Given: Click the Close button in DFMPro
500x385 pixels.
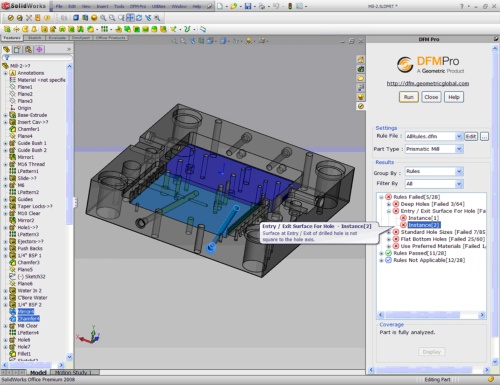Looking at the screenshot, I should point(431,97).
